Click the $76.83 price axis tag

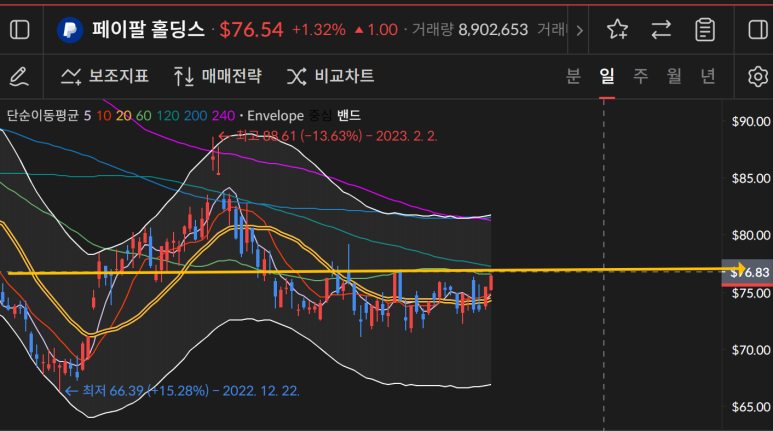(747, 272)
